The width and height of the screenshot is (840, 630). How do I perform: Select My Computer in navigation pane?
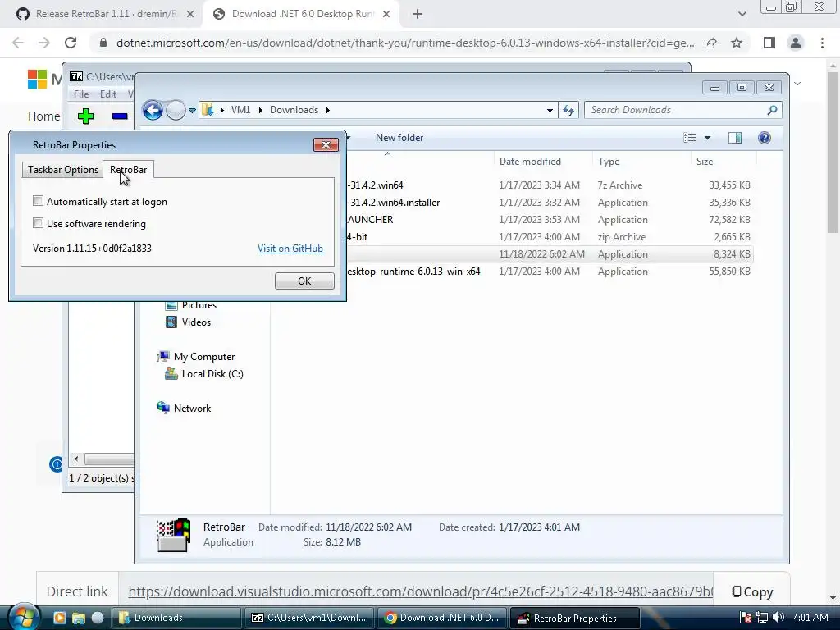click(x=204, y=357)
